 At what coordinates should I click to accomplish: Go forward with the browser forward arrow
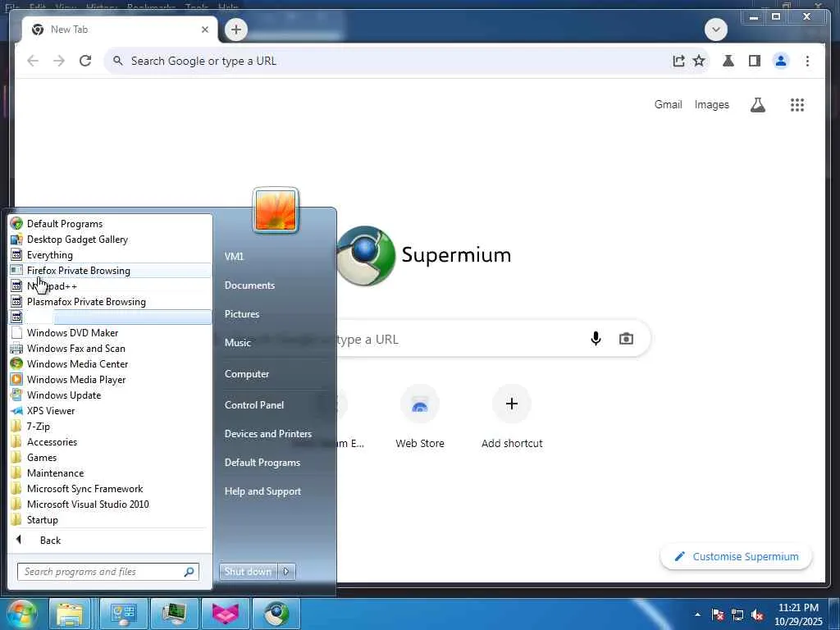click(x=59, y=61)
